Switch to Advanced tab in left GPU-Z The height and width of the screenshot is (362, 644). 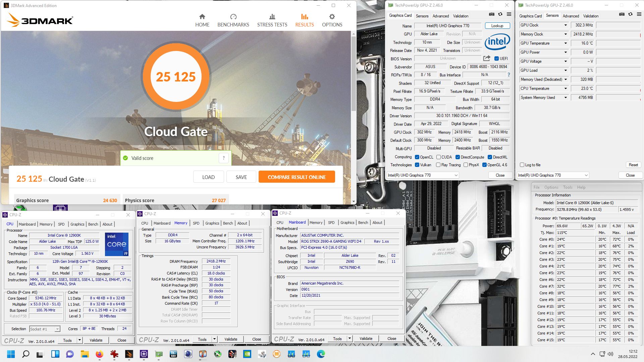[440, 16]
